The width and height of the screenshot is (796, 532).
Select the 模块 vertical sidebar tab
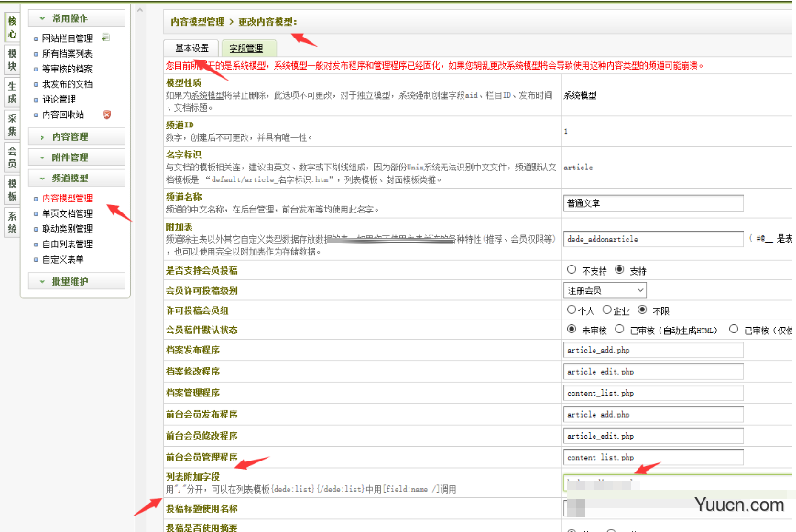click(12, 60)
